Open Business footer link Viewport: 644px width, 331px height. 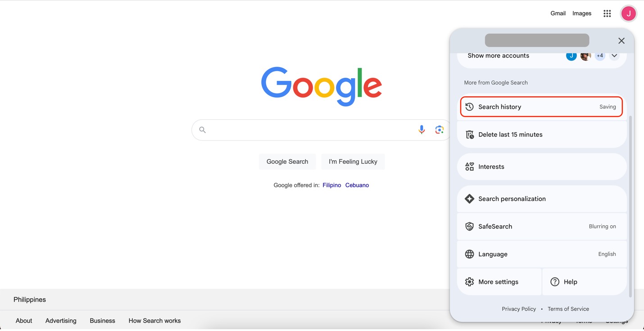click(x=102, y=321)
